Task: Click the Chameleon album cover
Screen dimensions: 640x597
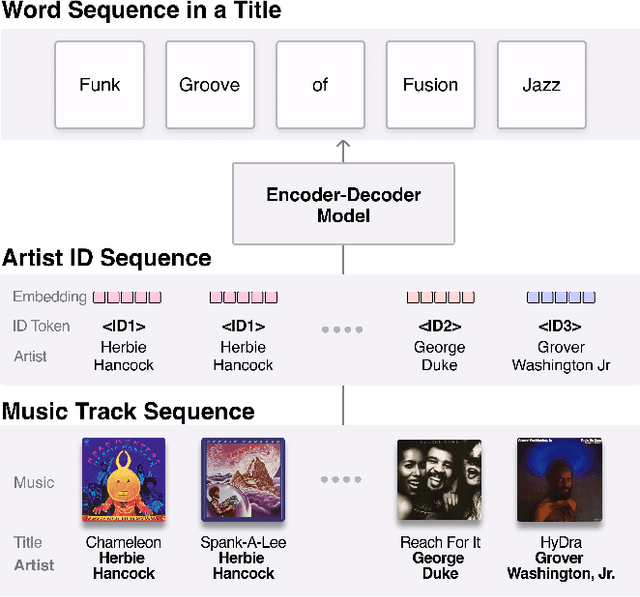Action: click(x=123, y=481)
